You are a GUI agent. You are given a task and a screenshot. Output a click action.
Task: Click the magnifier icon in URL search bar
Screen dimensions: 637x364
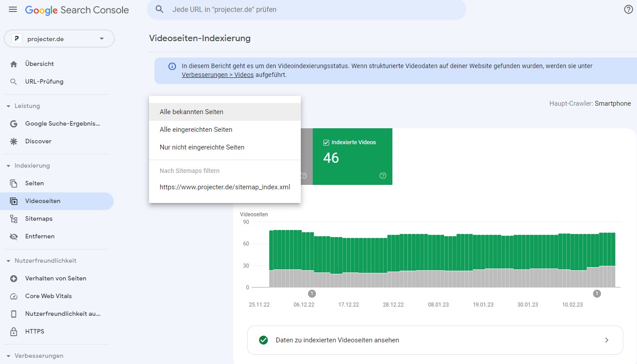tap(160, 9)
